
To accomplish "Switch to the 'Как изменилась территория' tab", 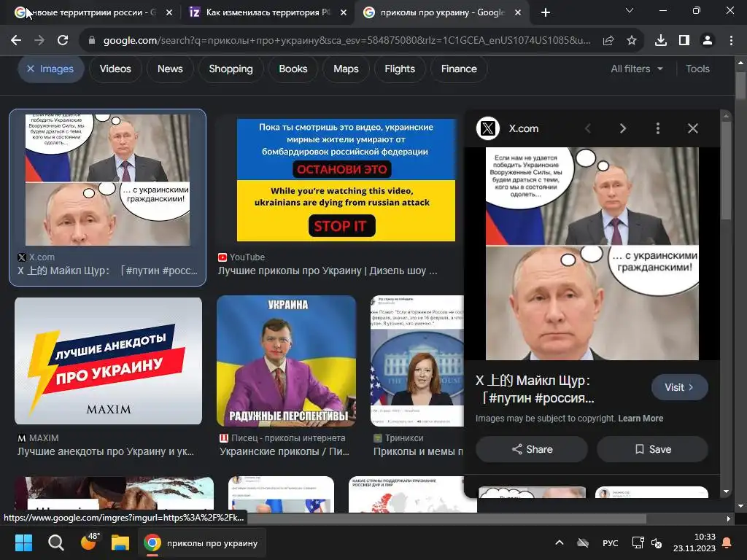I will click(267, 12).
